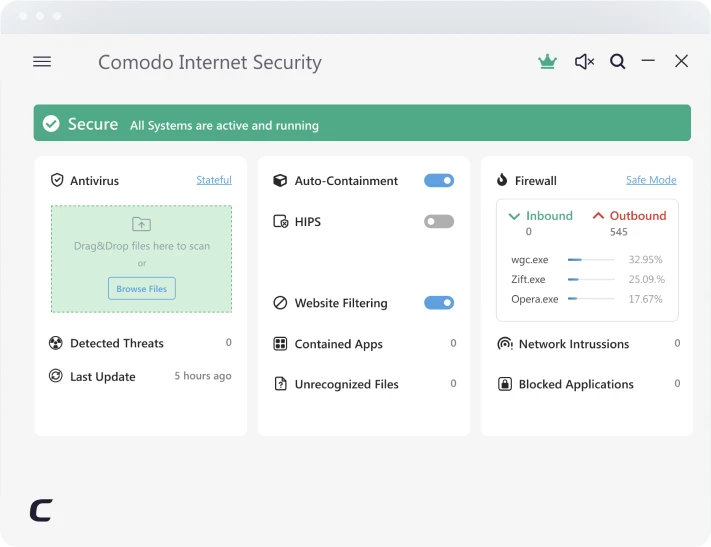
Task: Open the hamburger menu
Action: (42, 61)
